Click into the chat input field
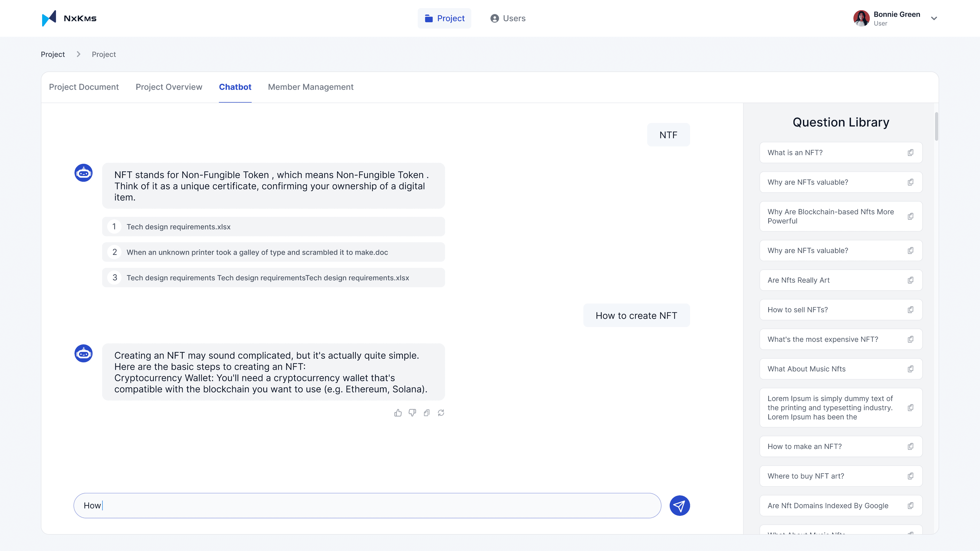 pos(367,506)
